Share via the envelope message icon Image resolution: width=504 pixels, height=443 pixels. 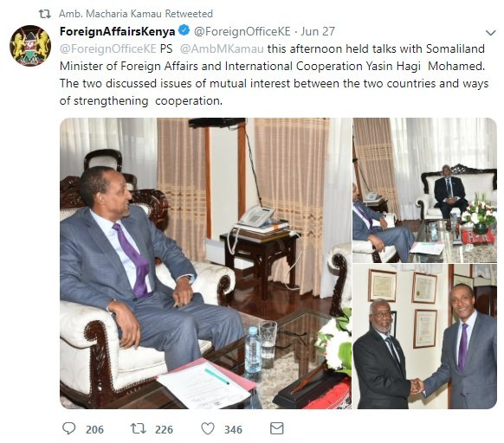(x=277, y=428)
